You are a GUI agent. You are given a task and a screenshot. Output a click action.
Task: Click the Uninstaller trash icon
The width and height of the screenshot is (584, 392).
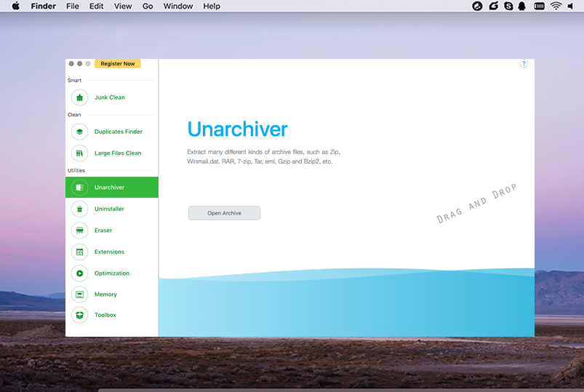80,209
